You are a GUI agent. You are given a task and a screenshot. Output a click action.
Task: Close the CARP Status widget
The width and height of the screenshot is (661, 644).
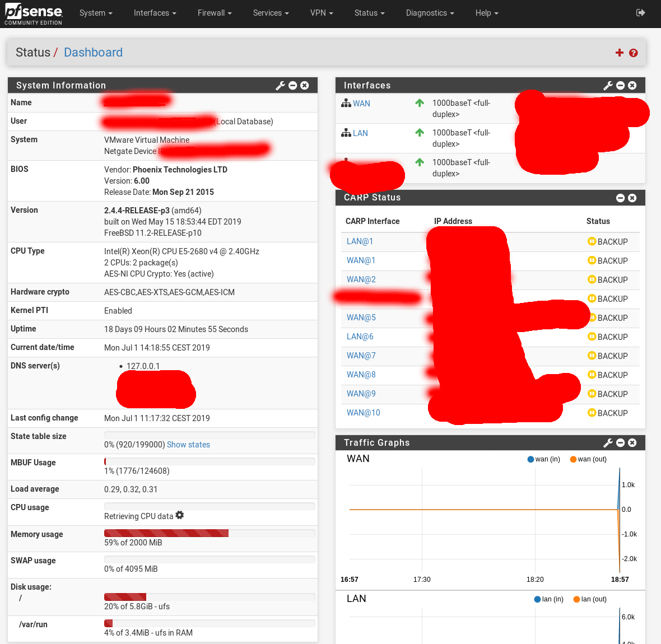(x=632, y=198)
